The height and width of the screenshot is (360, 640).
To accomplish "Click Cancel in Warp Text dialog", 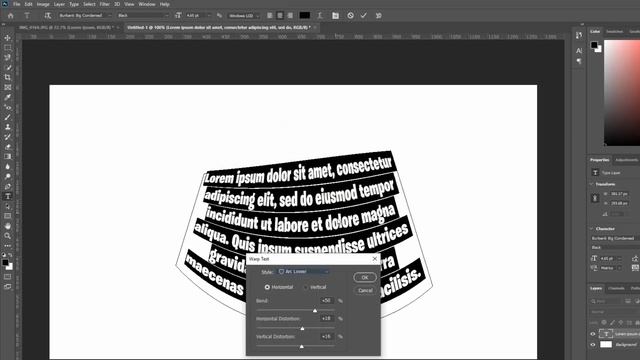I will [365, 290].
